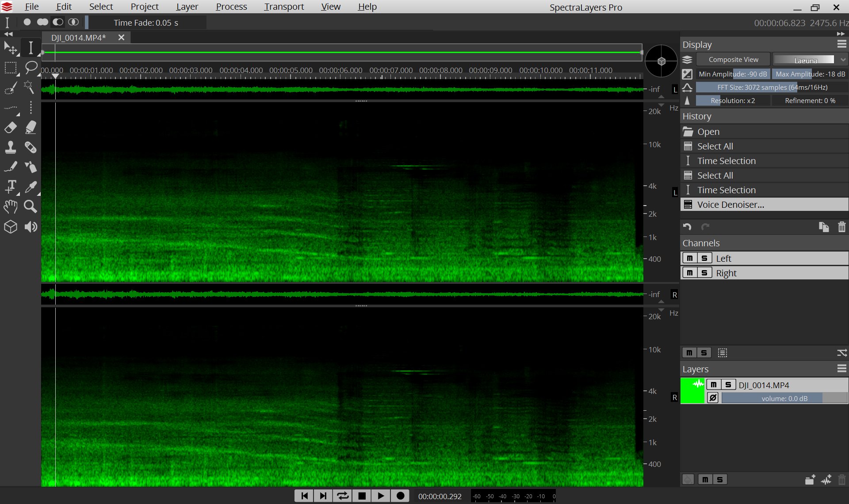
Task: Select the Draw brush tool
Action: click(11, 167)
